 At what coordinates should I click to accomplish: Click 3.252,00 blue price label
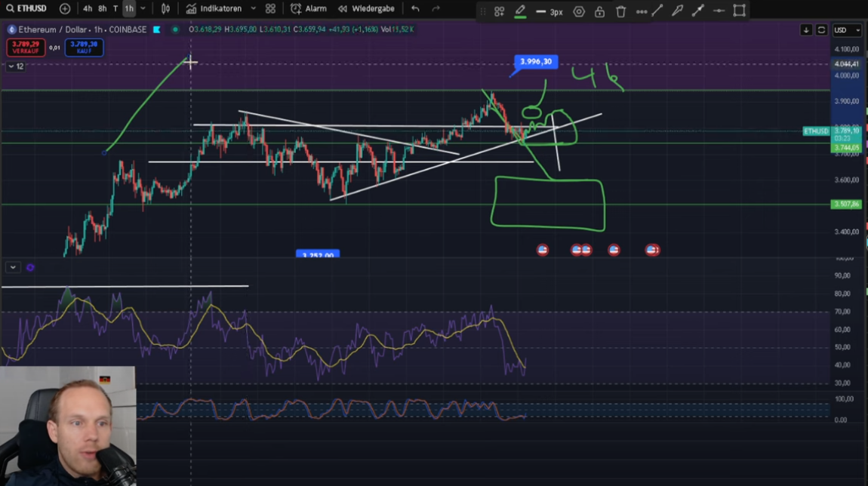pyautogui.click(x=318, y=254)
